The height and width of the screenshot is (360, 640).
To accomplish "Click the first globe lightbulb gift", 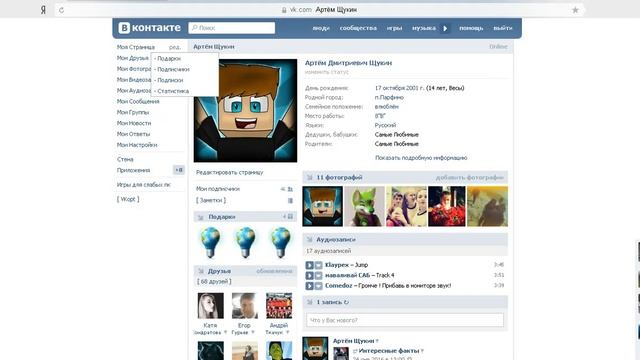I will point(210,242).
